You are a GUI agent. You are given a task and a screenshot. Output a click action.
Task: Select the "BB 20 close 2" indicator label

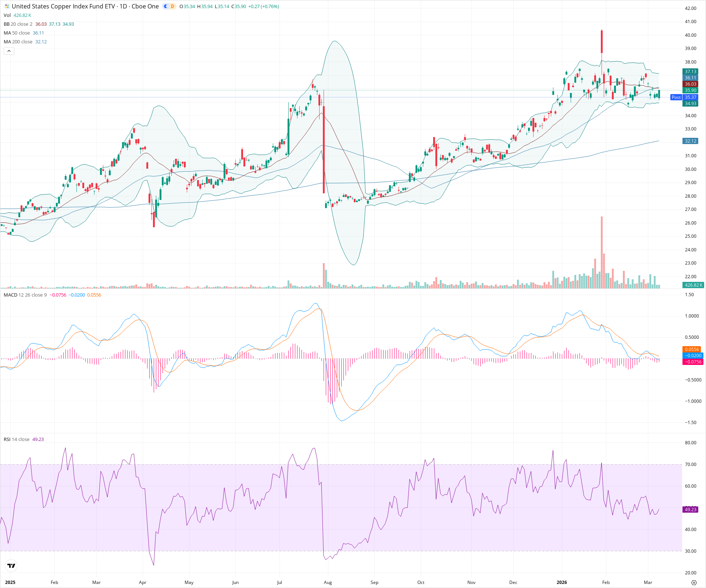(x=17, y=24)
